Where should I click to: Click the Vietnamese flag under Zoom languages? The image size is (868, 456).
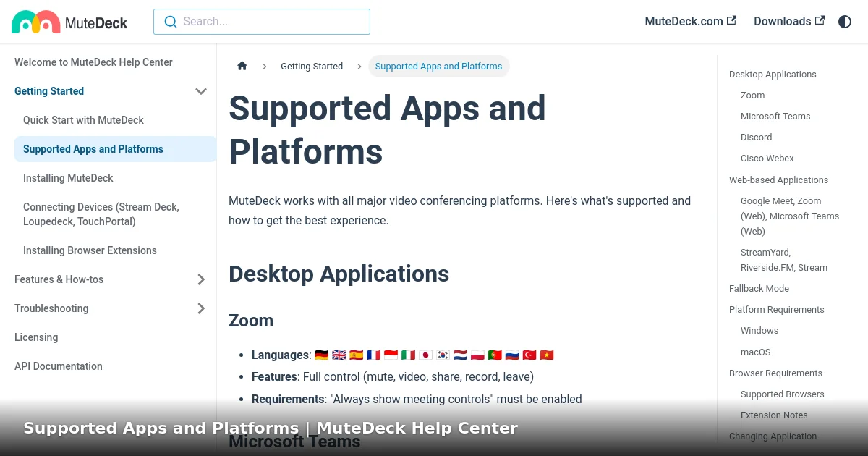click(547, 355)
